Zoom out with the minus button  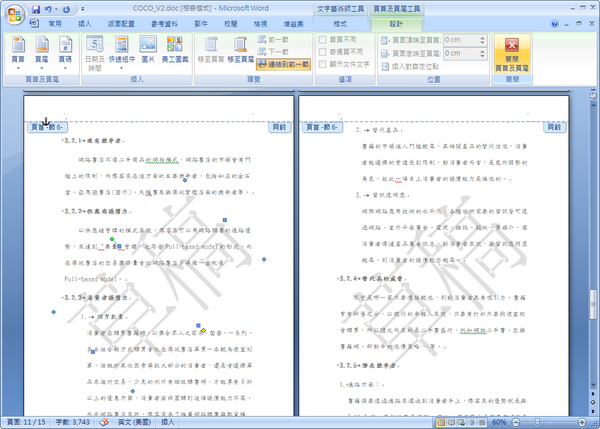(x=516, y=422)
